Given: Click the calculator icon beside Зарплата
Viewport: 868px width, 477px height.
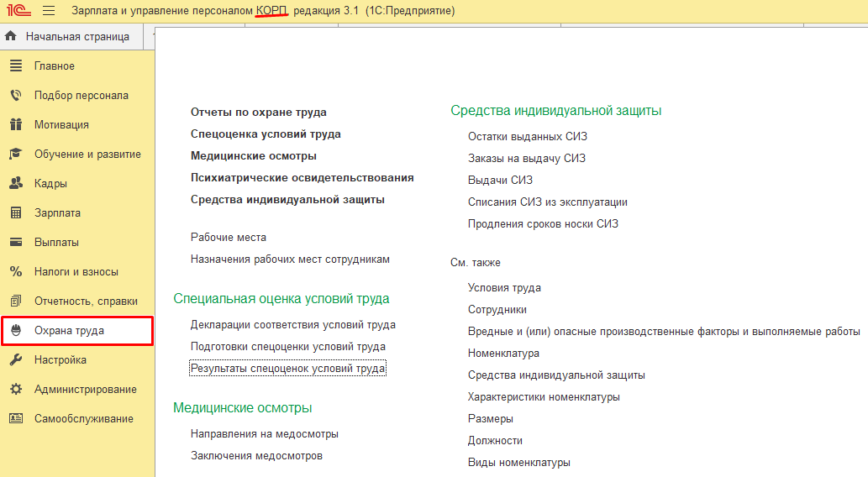Looking at the screenshot, I should click(x=15, y=213).
